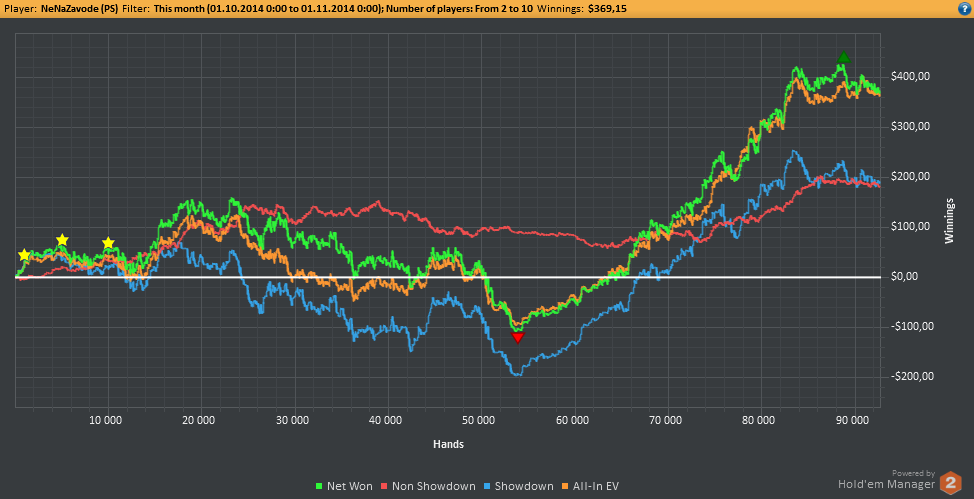Click the green Net Won color swatch
The image size is (974, 499).
pos(321,487)
